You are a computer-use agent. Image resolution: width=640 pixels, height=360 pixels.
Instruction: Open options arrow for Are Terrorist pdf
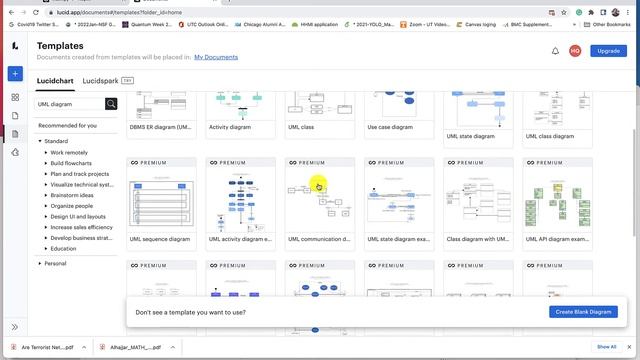tap(84, 347)
